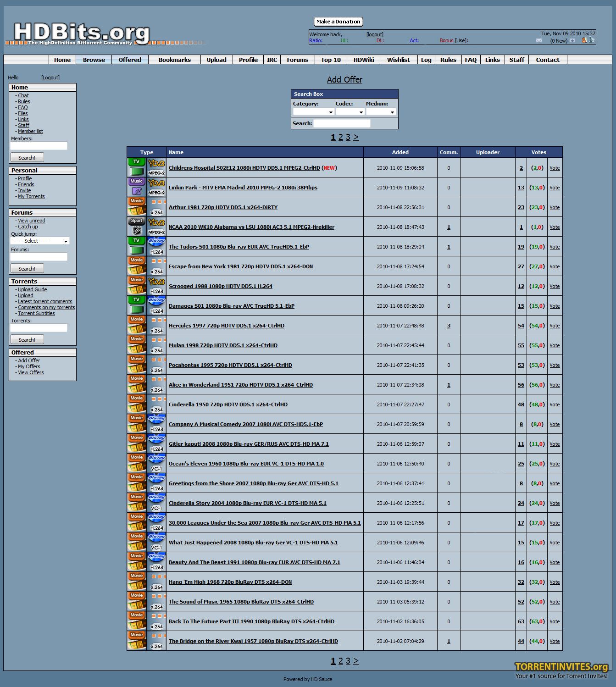Viewport: 616px width, 687px height.
Task: Open the Codec dropdown in Search Box
Action: (350, 112)
